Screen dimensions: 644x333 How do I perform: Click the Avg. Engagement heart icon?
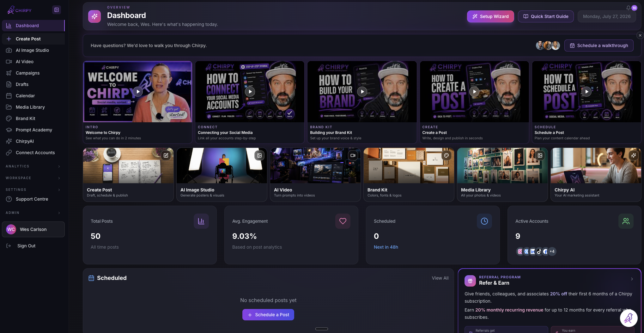tap(343, 221)
